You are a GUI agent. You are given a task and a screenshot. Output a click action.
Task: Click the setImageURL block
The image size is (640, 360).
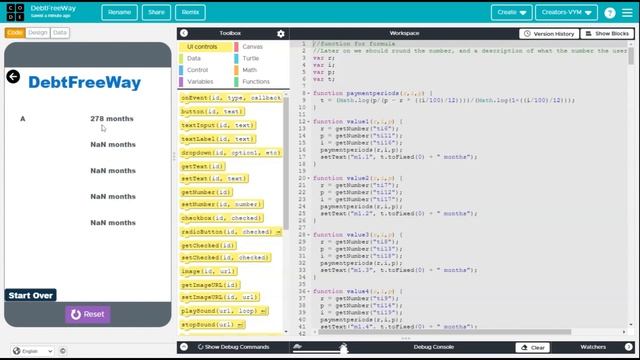[220, 297]
